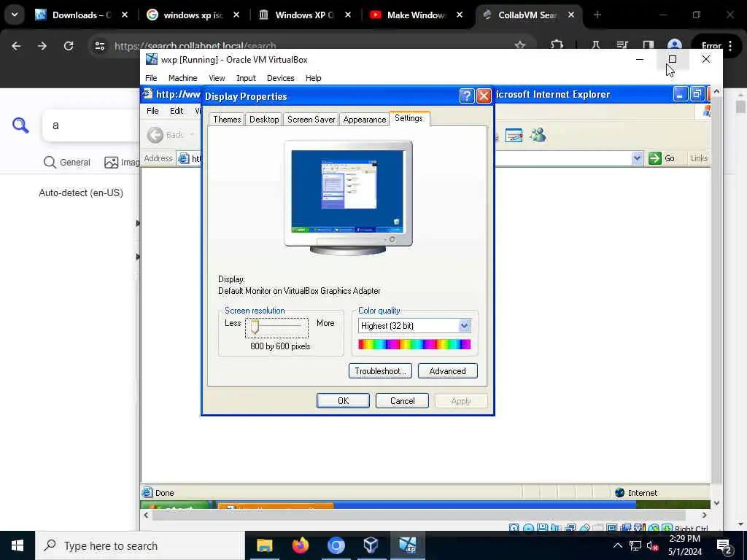
Task: Open Chrome extensions puzzle icon
Action: (557, 46)
